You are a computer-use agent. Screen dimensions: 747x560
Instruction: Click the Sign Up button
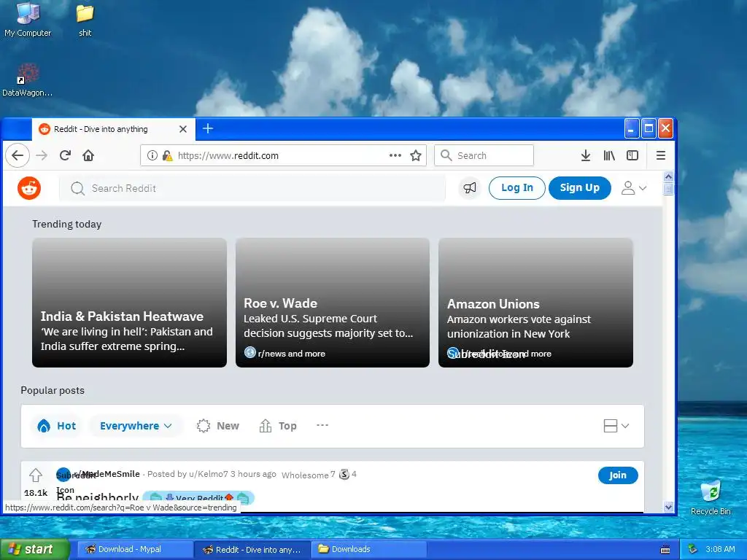579,188
